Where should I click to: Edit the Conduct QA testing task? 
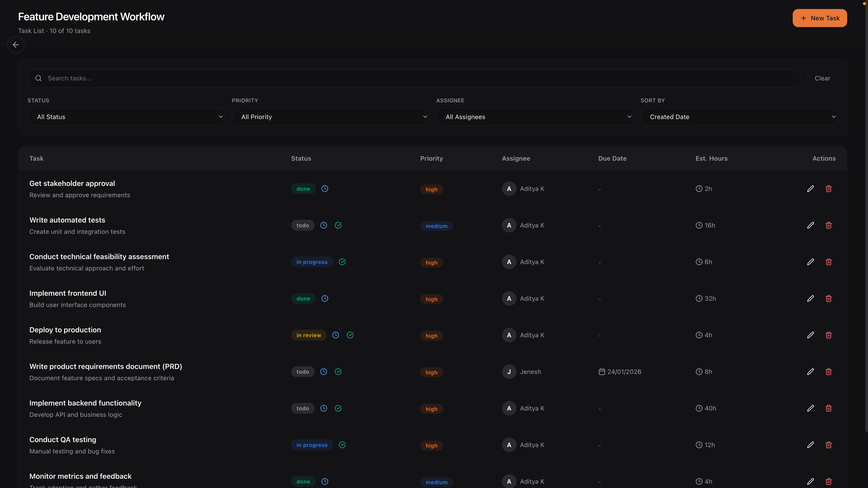coord(810,445)
